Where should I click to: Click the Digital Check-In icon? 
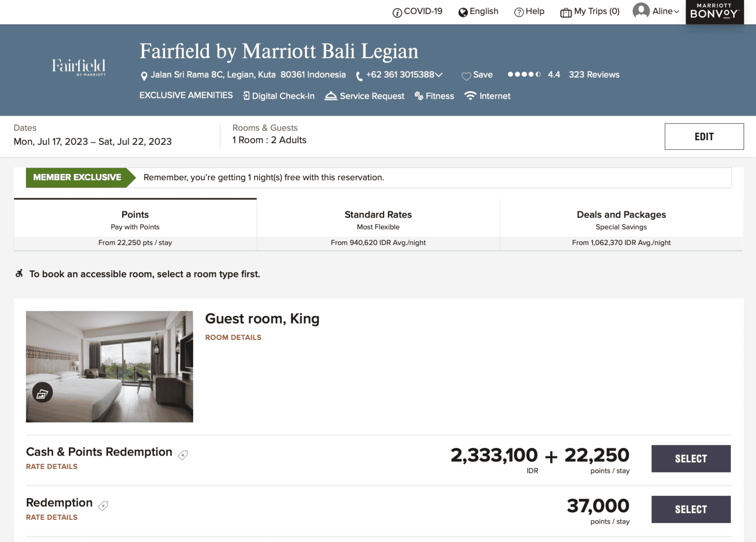[x=246, y=96]
